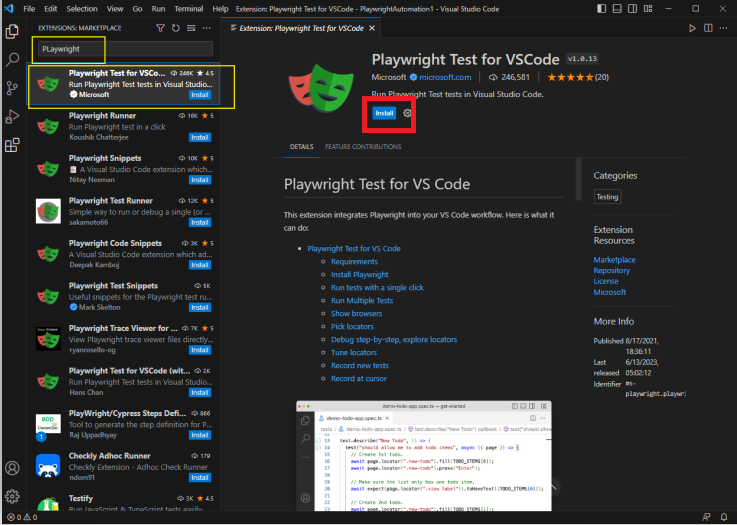Switch to the Details tab
737x525 pixels.
tap(302, 147)
